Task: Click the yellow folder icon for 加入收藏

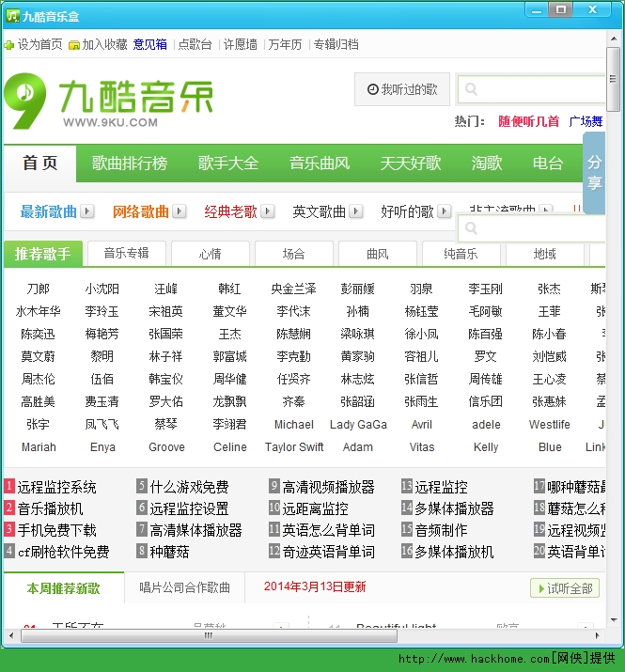Action: 74,45
